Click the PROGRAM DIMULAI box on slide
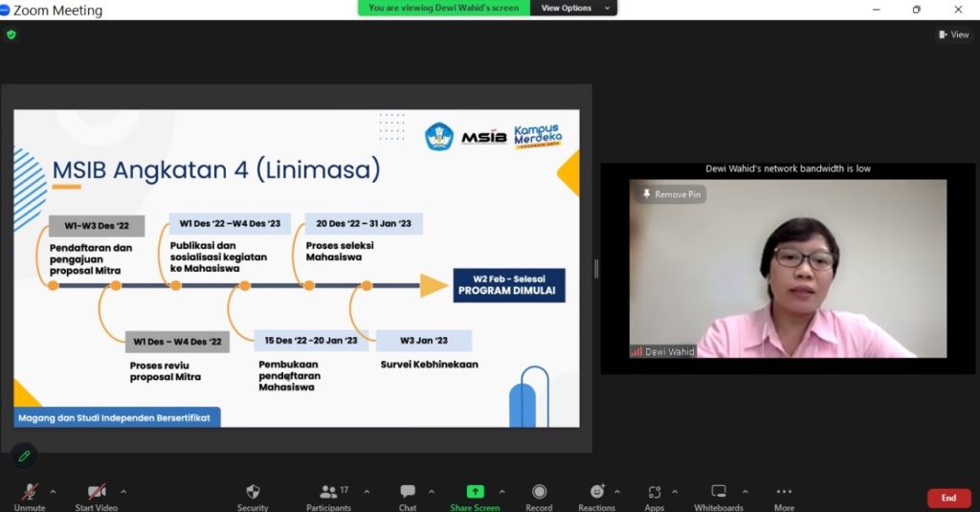 click(x=509, y=285)
